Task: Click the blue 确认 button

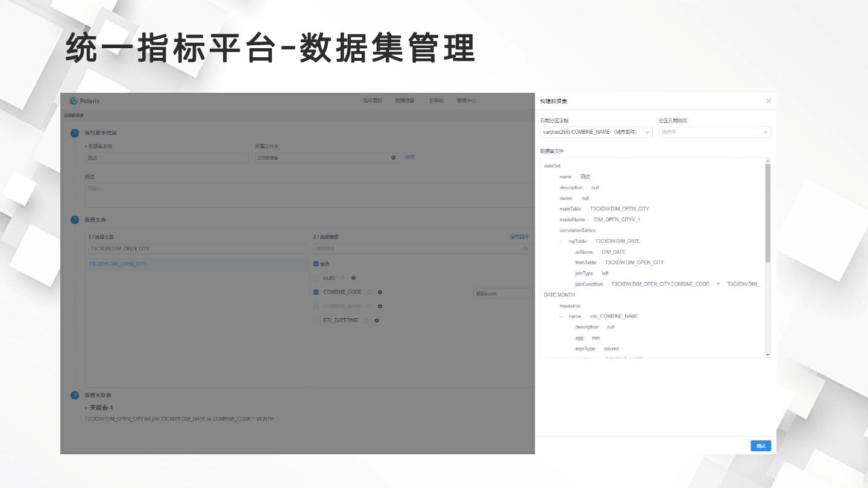Action: (x=761, y=446)
